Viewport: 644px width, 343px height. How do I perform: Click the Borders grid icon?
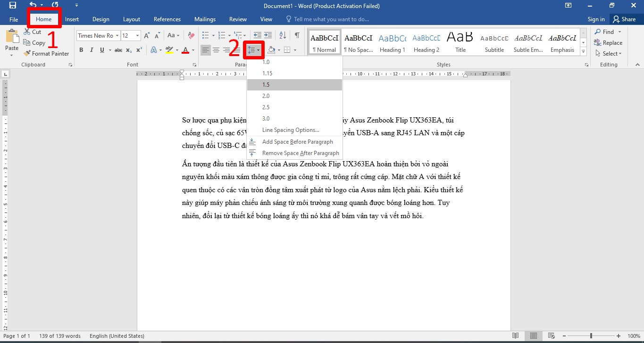(286, 50)
